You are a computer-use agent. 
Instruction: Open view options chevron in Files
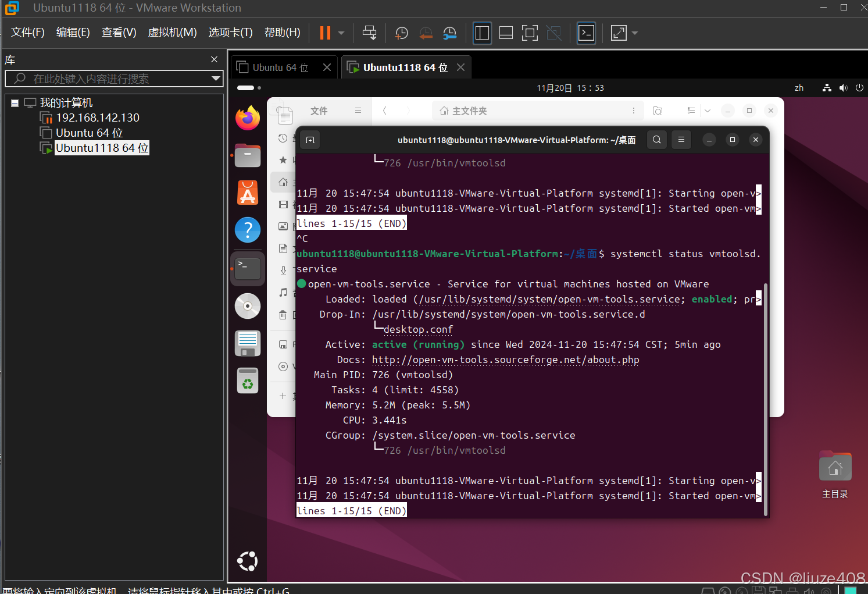tap(708, 111)
